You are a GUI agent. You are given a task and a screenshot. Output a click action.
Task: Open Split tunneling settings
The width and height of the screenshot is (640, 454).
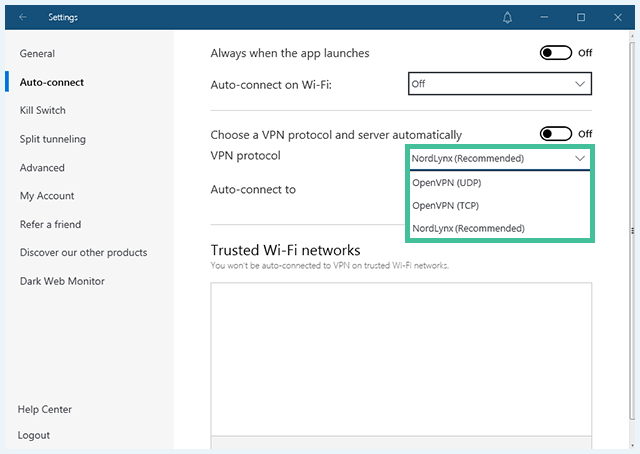pos(53,139)
